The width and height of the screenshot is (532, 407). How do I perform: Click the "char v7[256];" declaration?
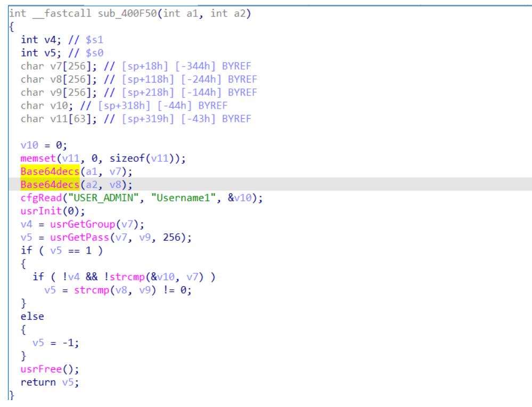tap(59, 66)
